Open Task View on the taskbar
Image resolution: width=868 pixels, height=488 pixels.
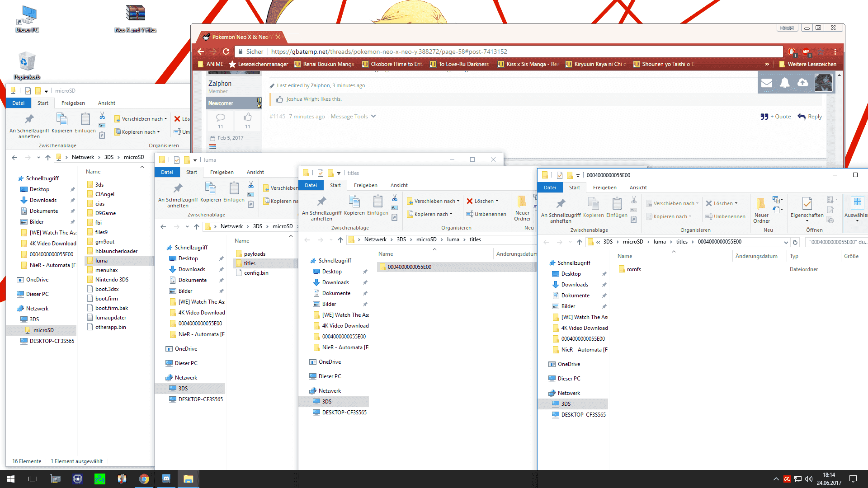[33, 479]
